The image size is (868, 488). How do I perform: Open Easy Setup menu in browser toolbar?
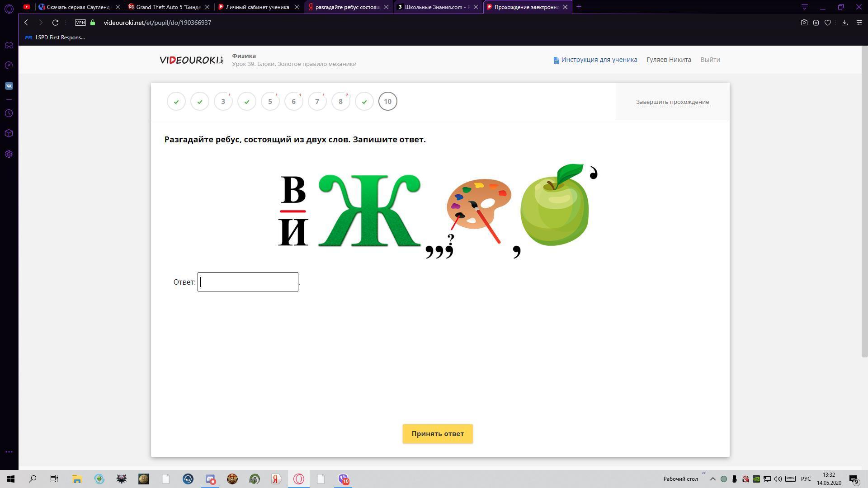(859, 23)
